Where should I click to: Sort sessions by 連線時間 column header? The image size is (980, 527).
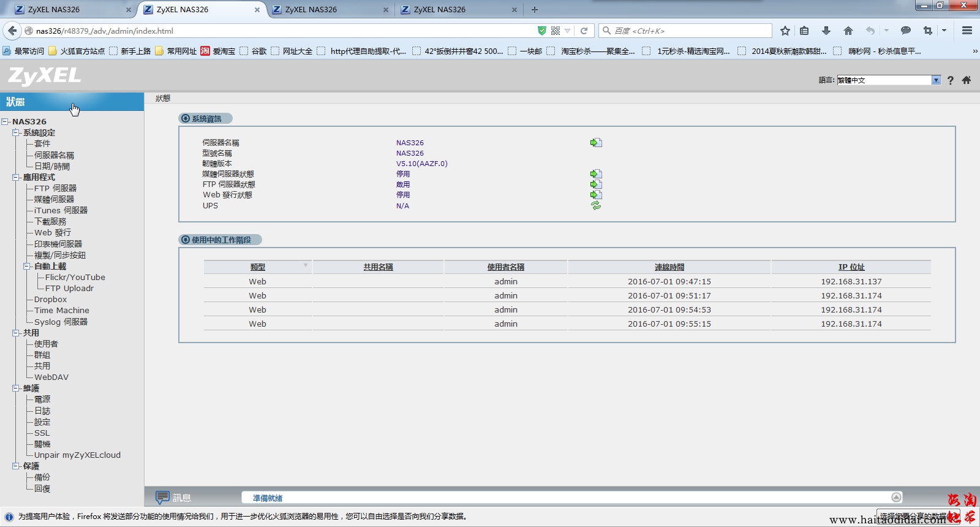(x=669, y=267)
